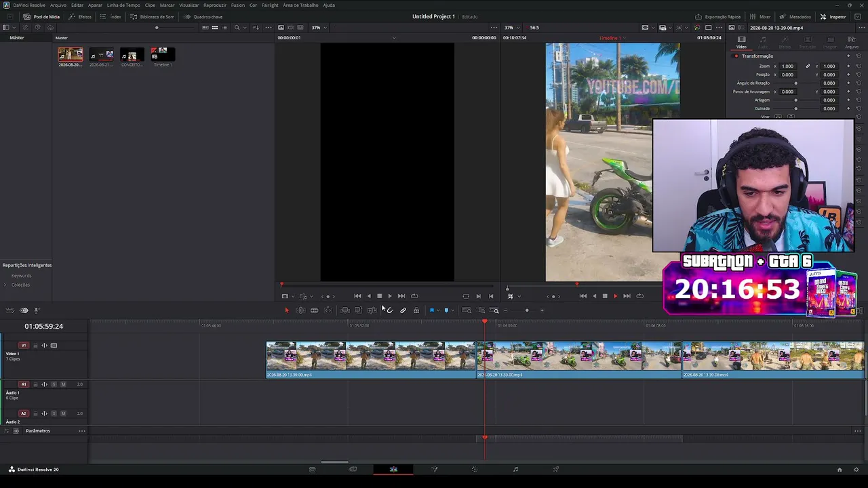Lock the V1 video track
This screenshot has width=868, height=488.
tap(36, 346)
